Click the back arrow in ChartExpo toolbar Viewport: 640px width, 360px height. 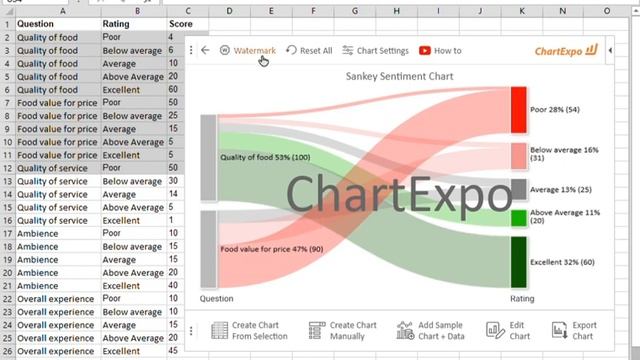(x=205, y=50)
